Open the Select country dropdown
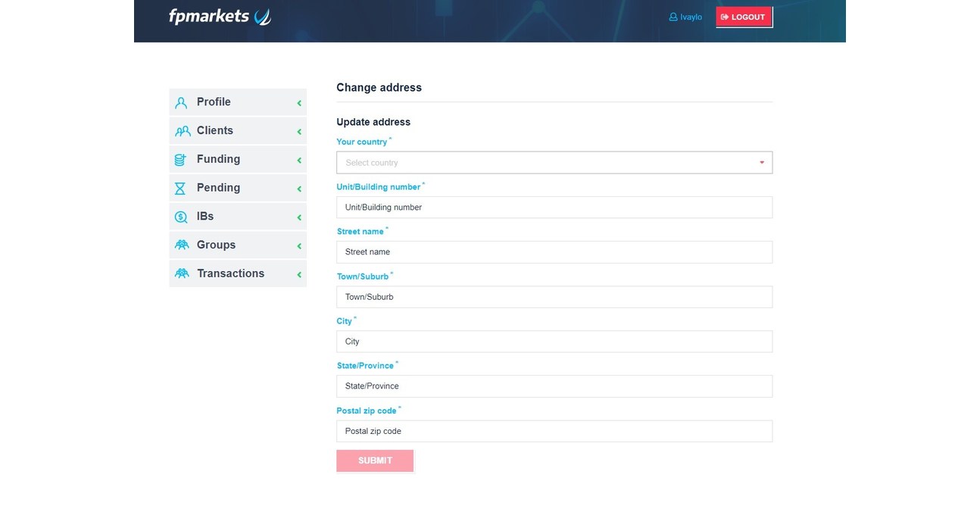 [x=554, y=162]
